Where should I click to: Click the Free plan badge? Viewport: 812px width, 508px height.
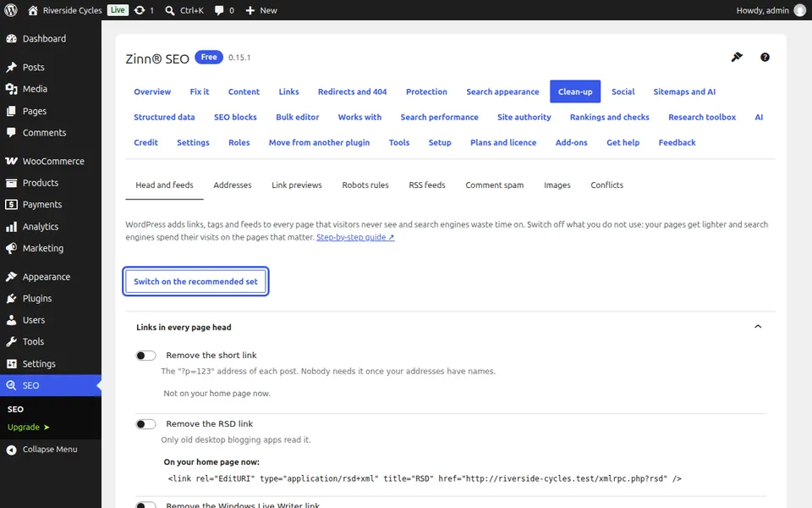[x=209, y=57]
